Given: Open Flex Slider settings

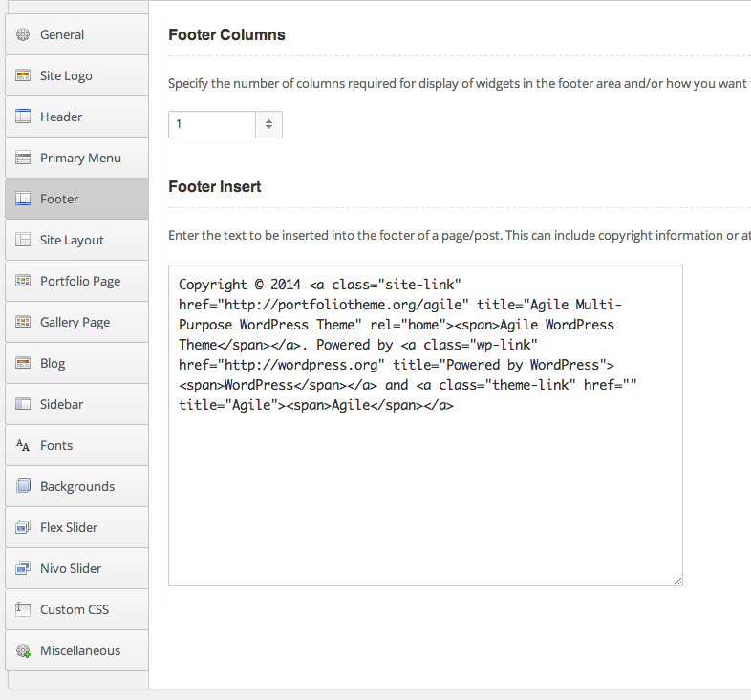Looking at the screenshot, I should pos(76,528).
